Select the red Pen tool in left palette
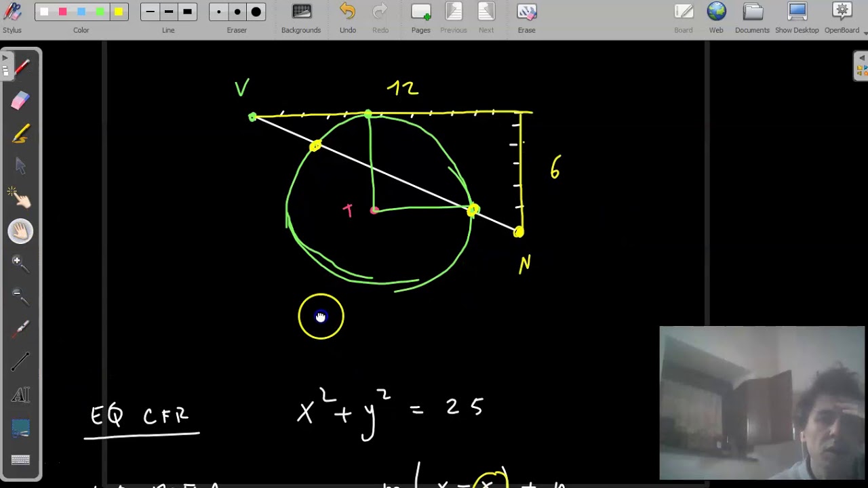The image size is (868, 488). click(x=20, y=67)
